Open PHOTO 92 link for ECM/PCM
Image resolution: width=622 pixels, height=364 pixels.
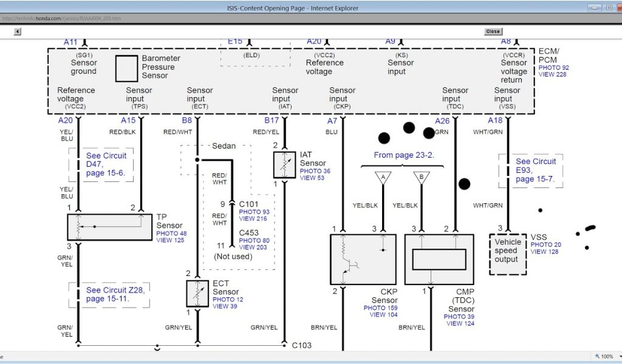(x=553, y=67)
